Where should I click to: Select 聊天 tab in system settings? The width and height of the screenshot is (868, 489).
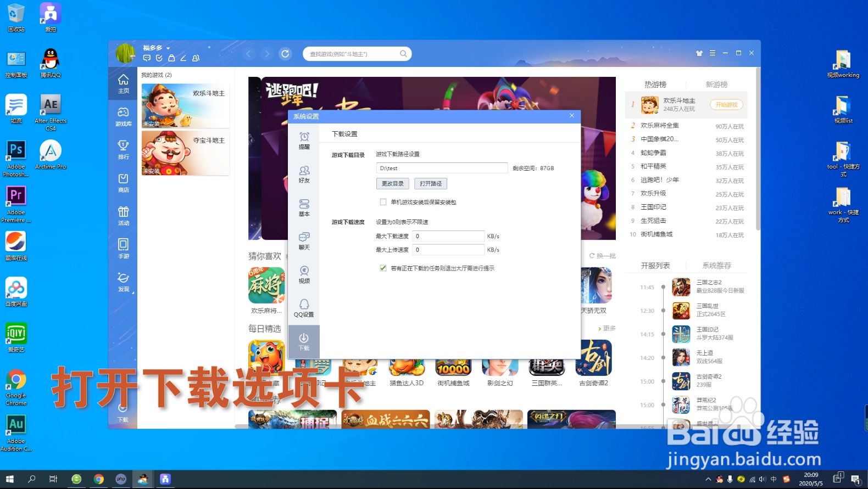click(x=304, y=241)
